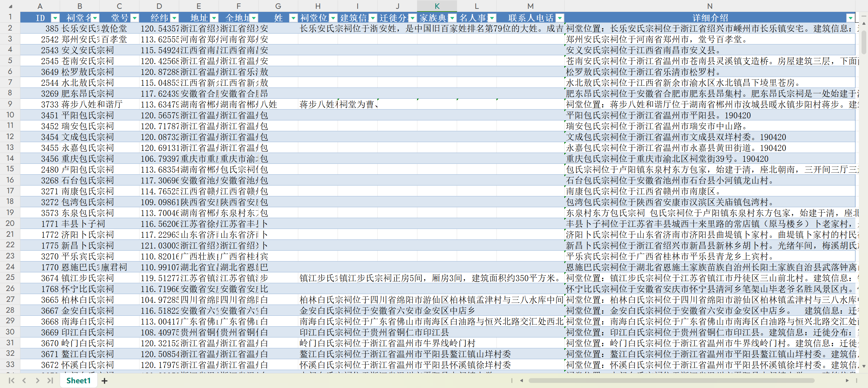Image resolution: width=868 pixels, height=388 pixels.
Task: Select column A header
Action: (x=40, y=6)
